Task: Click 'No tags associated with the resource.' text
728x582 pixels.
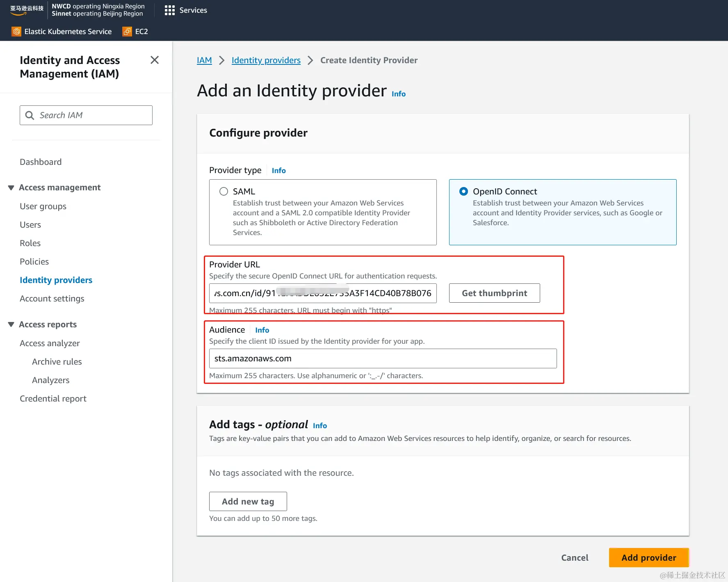Action: [281, 473]
